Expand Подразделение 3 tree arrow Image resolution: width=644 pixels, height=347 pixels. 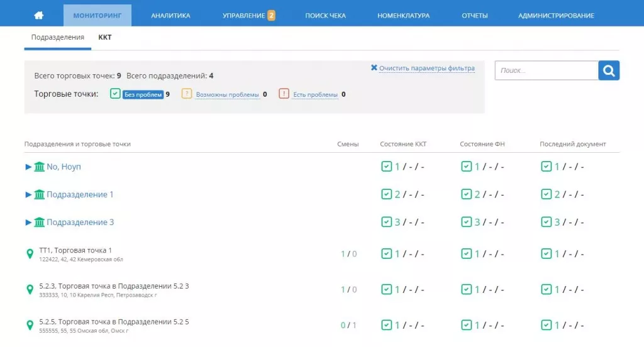pos(28,223)
